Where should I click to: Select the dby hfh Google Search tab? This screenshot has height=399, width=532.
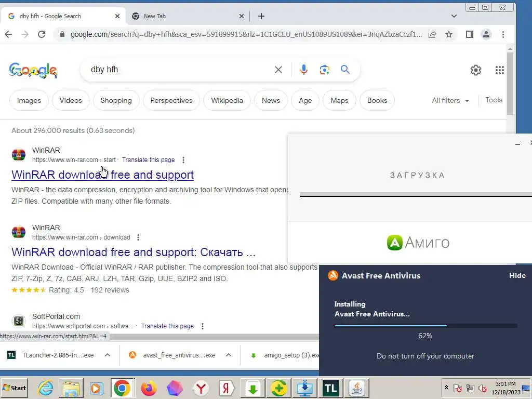pos(63,16)
